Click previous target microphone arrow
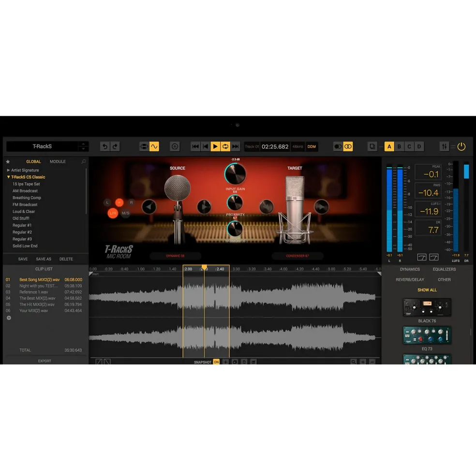476x476 pixels. click(x=266, y=207)
